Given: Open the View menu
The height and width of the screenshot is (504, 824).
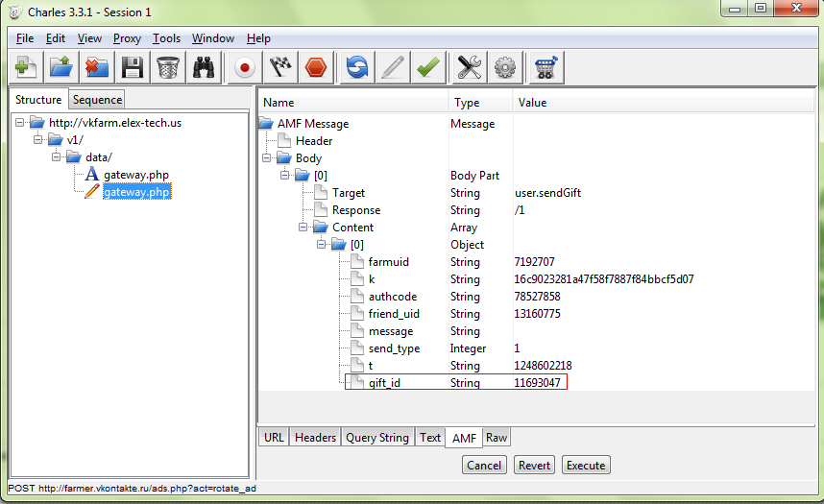Looking at the screenshot, I should tap(89, 38).
